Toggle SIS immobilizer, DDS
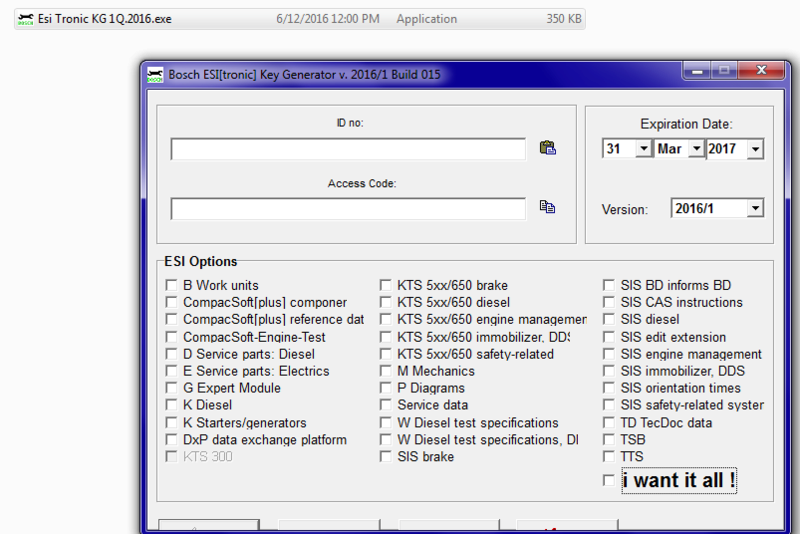Screen dimensions: 800x534 [609, 371]
